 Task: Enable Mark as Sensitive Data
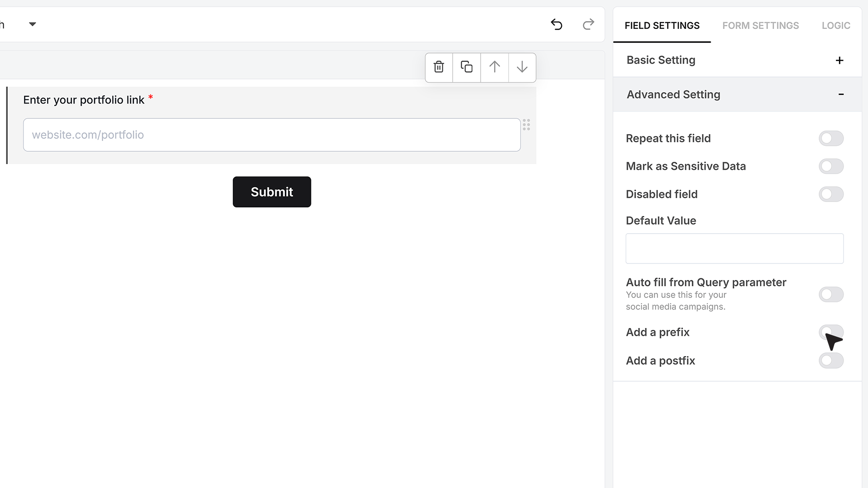pos(831,166)
